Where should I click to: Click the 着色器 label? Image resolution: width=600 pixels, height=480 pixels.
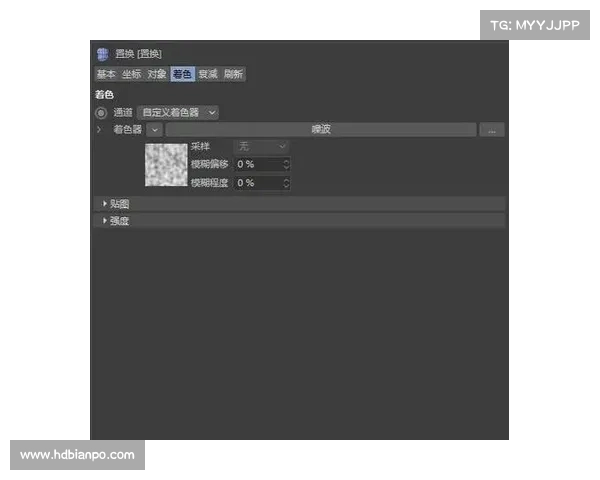click(127, 129)
